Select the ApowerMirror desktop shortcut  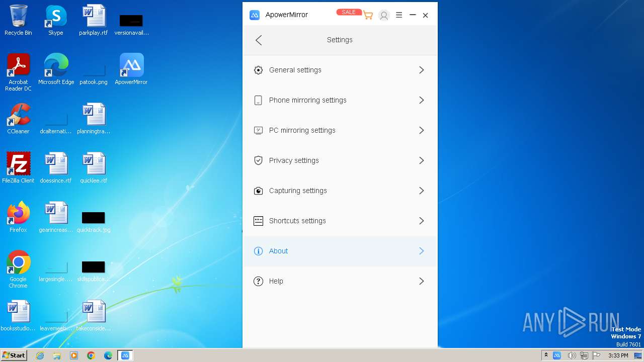pos(131,69)
